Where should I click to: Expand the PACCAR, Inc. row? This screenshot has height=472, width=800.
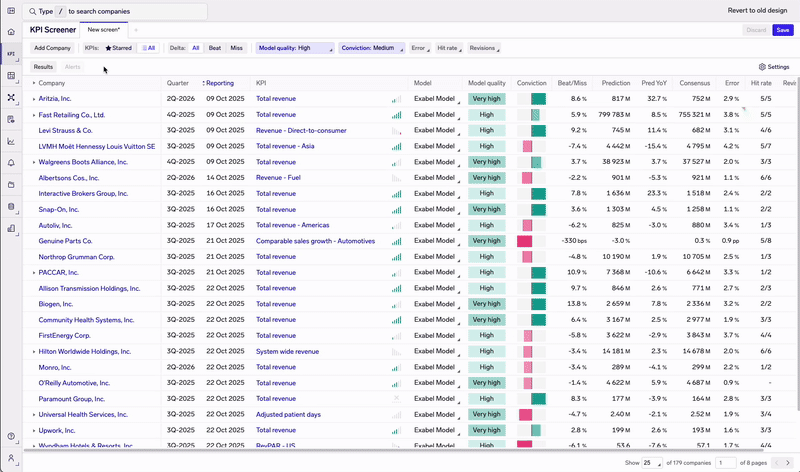34,273
